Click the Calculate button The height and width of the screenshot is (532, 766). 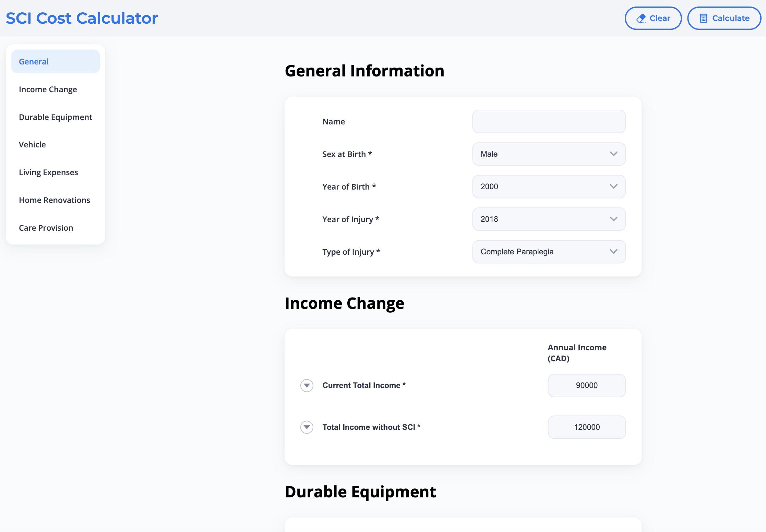click(724, 18)
